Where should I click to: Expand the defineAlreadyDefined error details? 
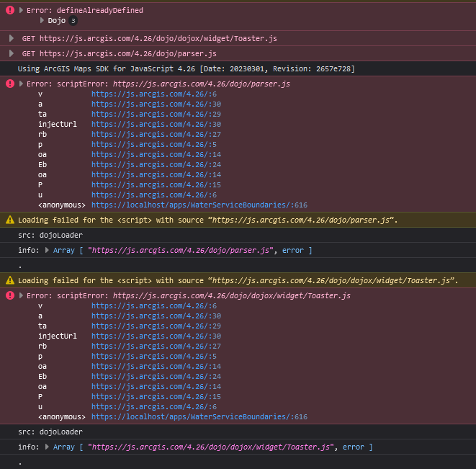[21, 11]
